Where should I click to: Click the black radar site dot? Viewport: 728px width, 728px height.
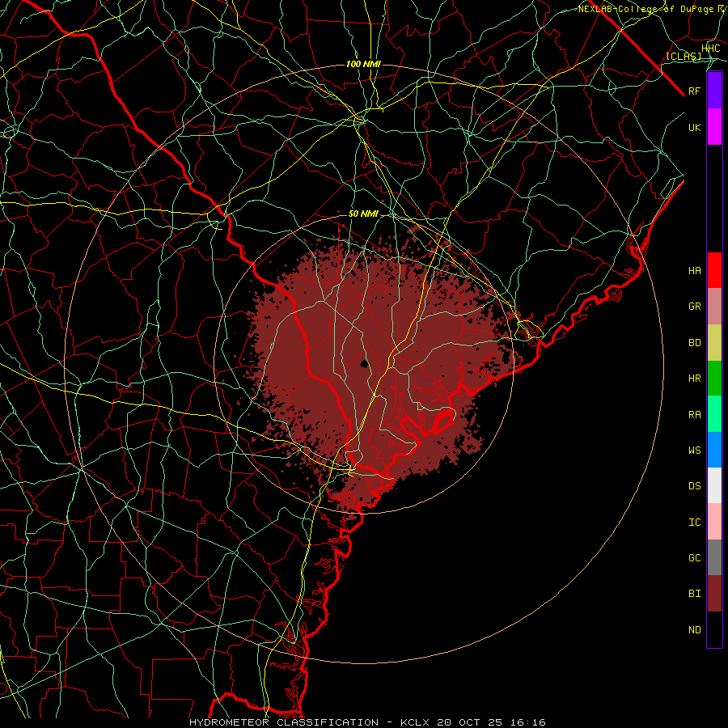tap(365, 363)
